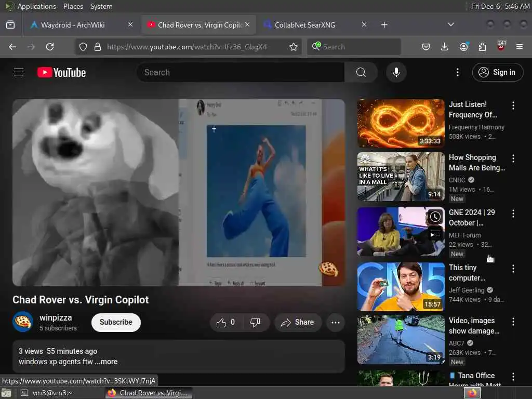
Task: Open the clock showing Fri Dec 6
Action: click(x=500, y=6)
